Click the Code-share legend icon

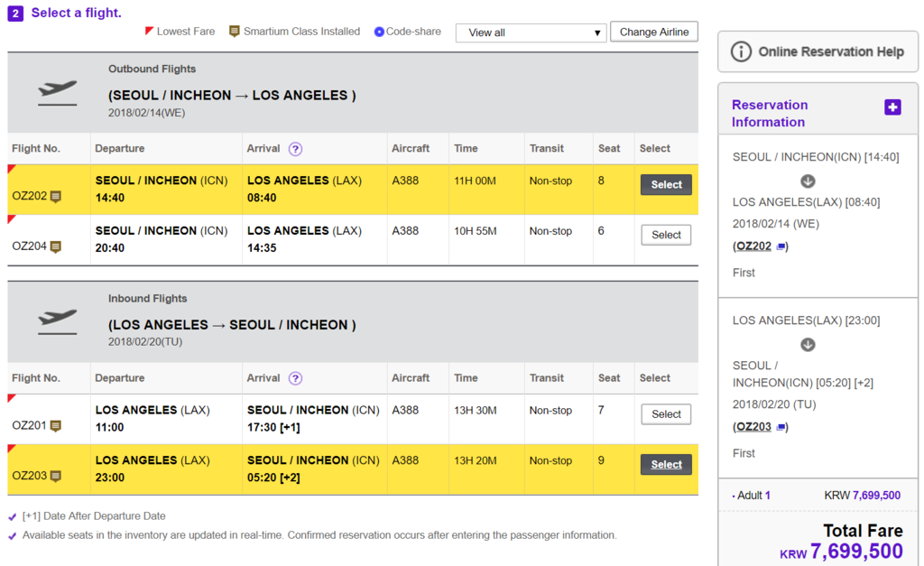pyautogui.click(x=379, y=32)
